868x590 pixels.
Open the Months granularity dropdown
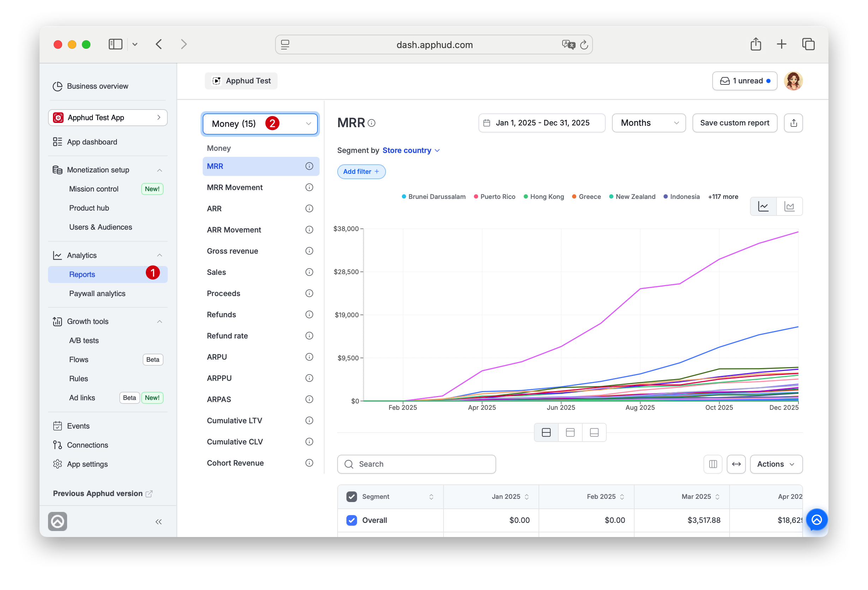point(649,123)
